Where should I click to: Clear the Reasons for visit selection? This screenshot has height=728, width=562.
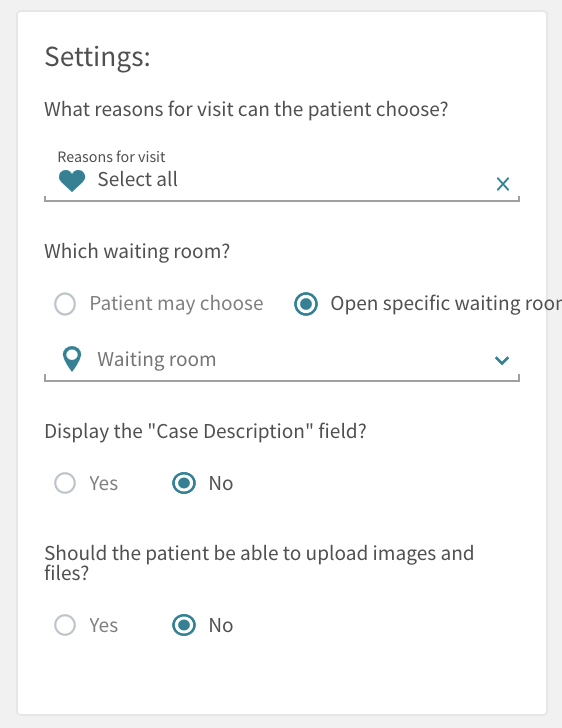click(x=503, y=184)
